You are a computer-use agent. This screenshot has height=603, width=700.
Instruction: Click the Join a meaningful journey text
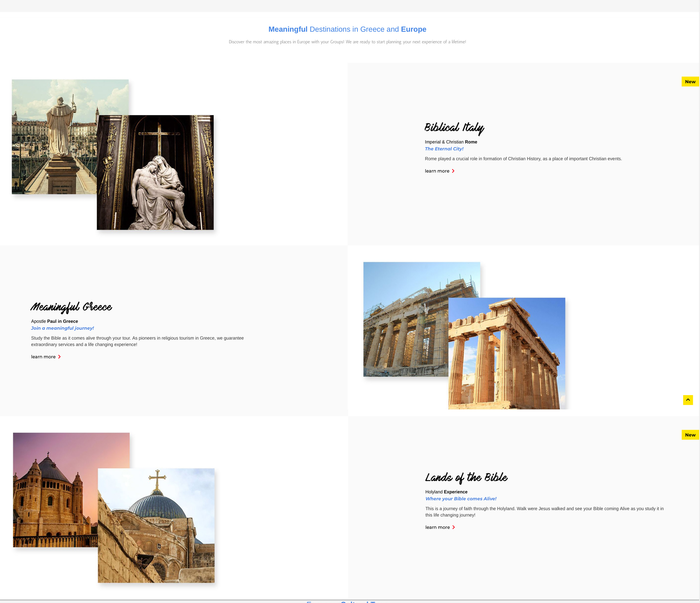click(62, 328)
